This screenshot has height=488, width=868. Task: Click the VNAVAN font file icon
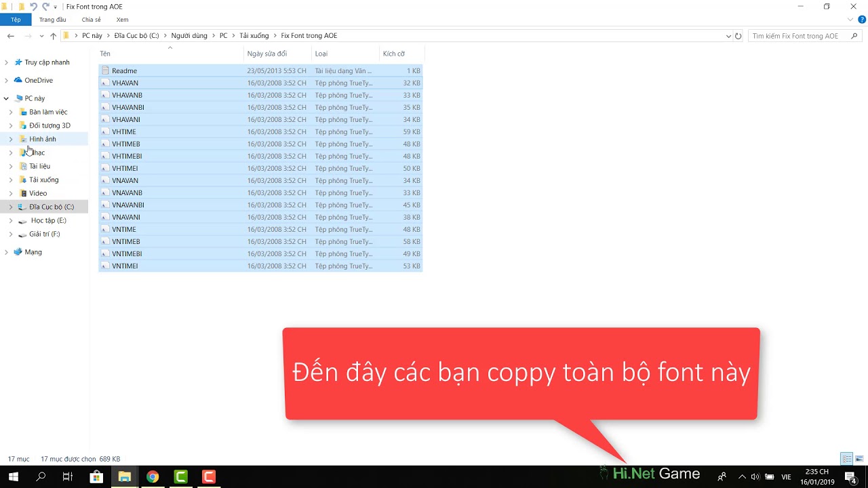coord(105,180)
